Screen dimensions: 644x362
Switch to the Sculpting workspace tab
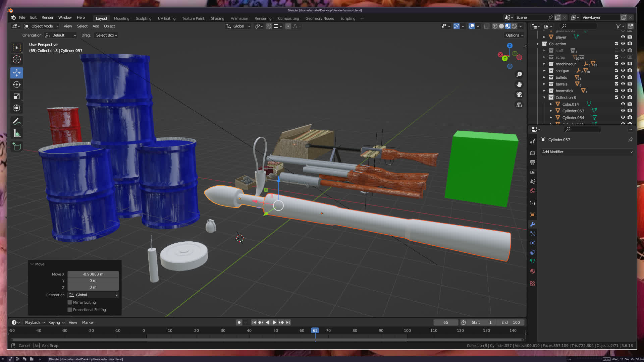(143, 18)
